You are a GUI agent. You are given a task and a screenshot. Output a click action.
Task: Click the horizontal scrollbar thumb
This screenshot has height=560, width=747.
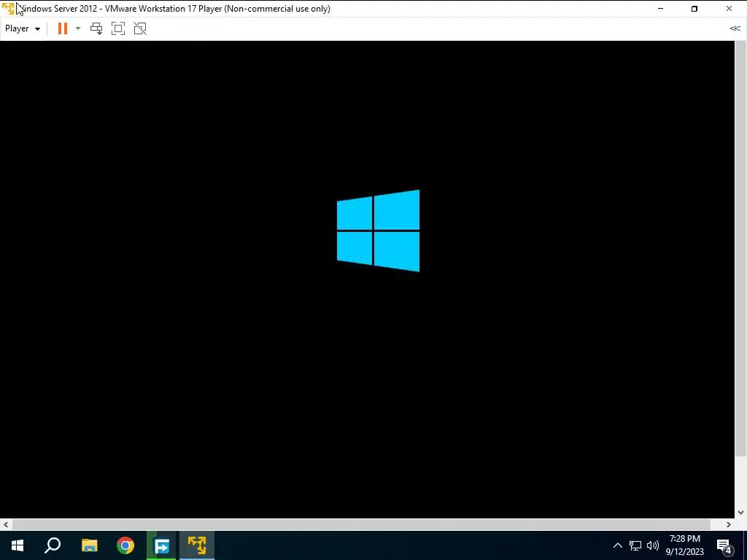click(361, 524)
